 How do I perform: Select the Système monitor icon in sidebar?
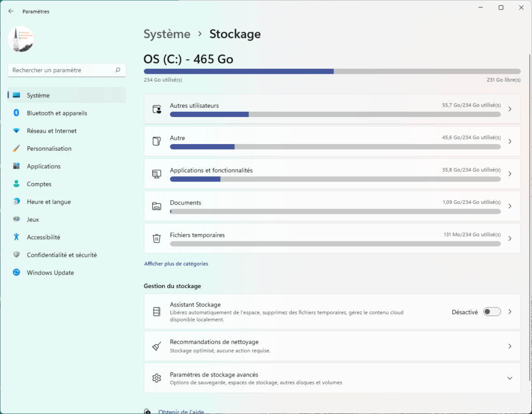pos(16,95)
